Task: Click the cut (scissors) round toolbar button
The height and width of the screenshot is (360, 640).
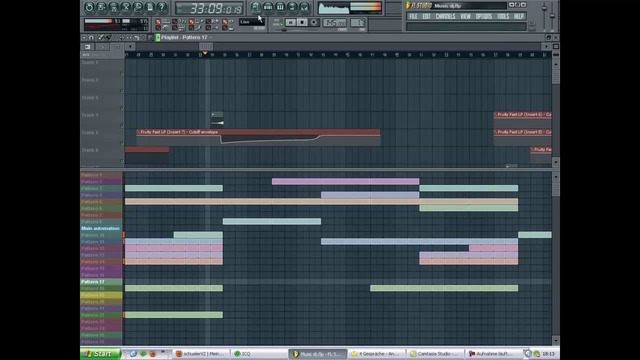Action: pyautogui.click(x=126, y=7)
